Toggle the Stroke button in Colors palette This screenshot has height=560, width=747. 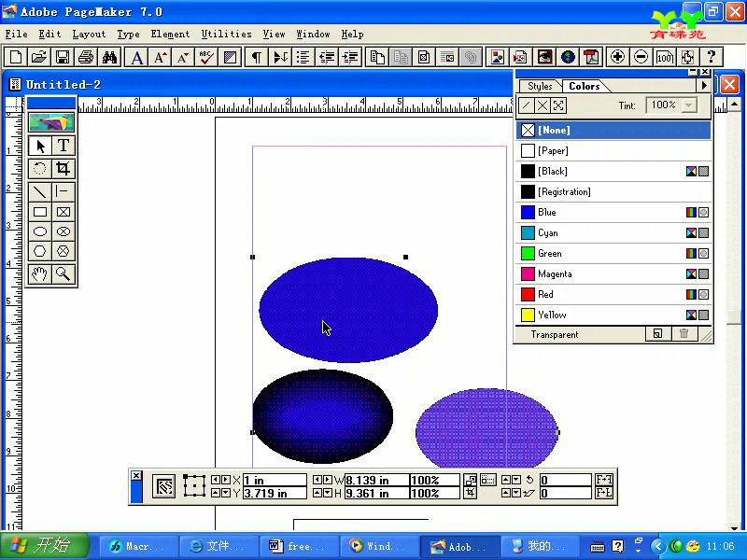click(x=527, y=105)
